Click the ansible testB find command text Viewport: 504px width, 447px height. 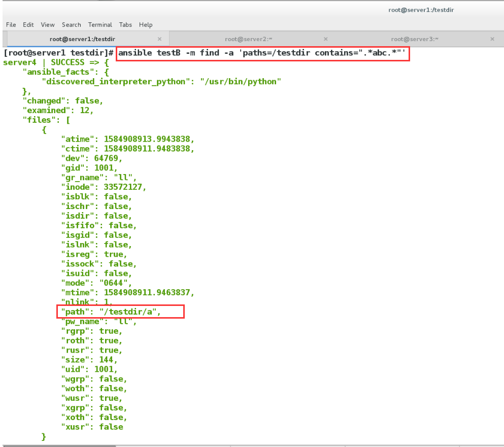click(x=262, y=53)
